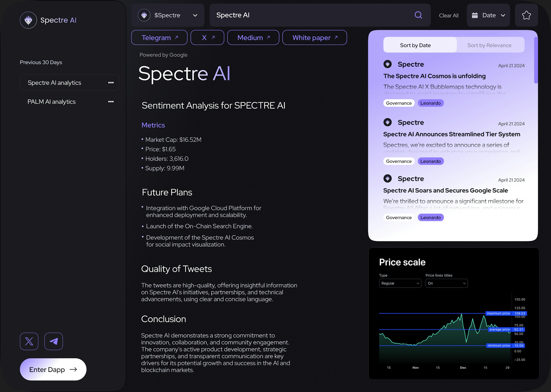551x392 pixels.
Task: Click external arrow icon on White paper
Action: click(336, 37)
